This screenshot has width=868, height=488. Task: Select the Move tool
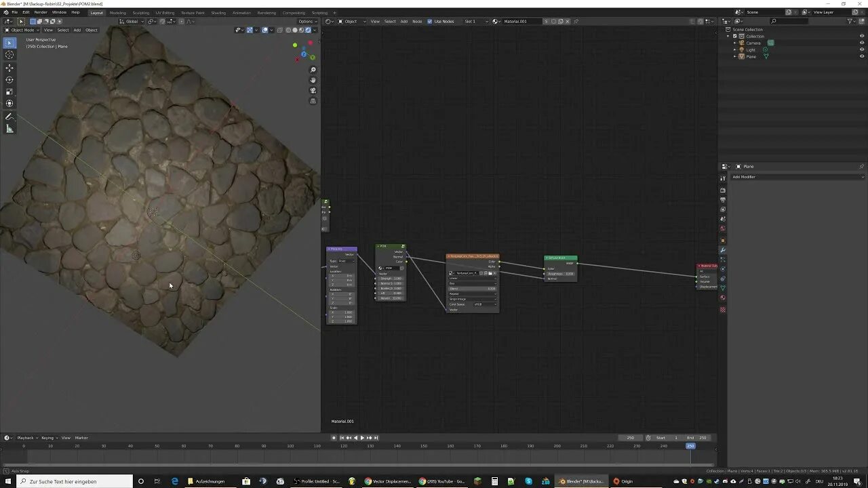tap(9, 68)
